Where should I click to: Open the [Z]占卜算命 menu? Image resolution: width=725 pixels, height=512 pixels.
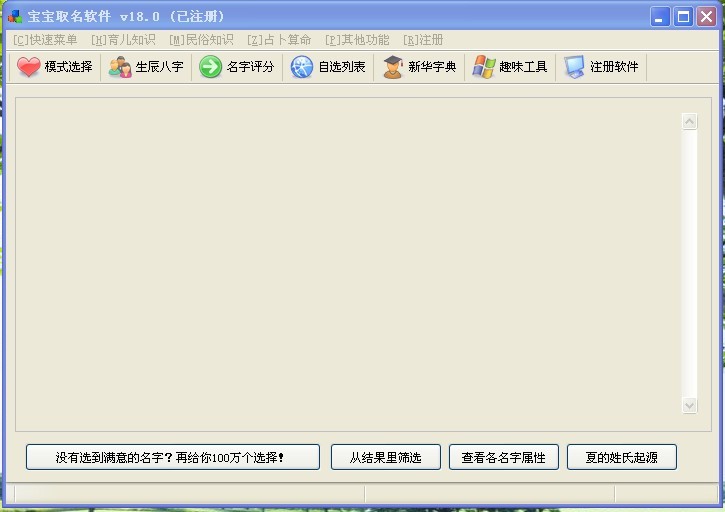click(279, 40)
